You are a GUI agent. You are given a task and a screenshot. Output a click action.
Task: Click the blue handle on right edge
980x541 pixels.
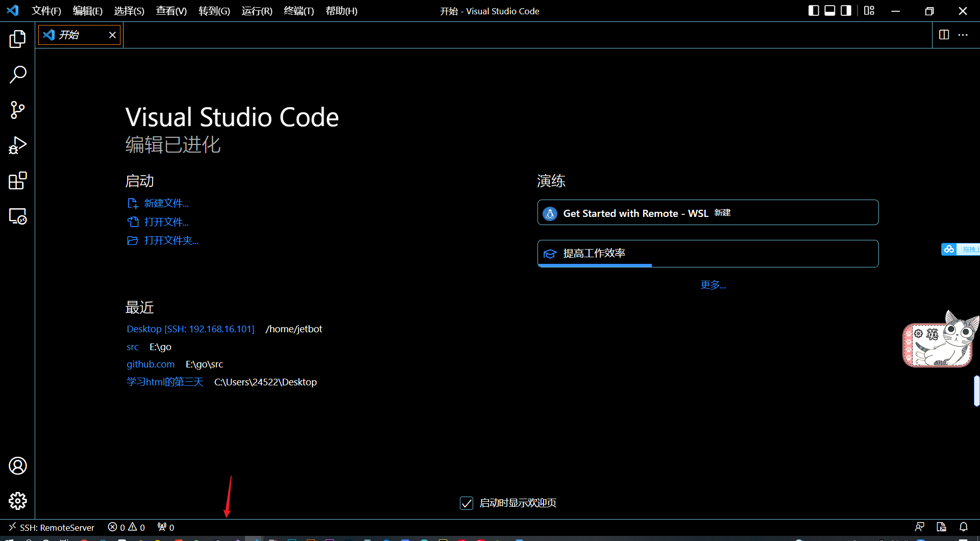click(x=976, y=390)
